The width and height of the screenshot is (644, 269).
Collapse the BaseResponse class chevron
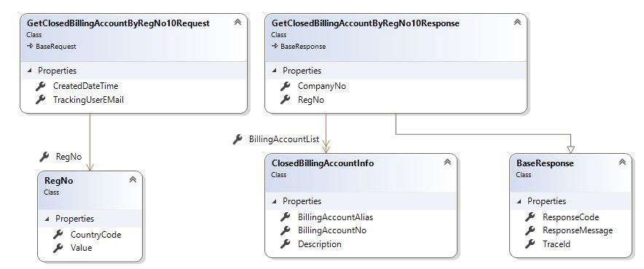(x=622, y=163)
